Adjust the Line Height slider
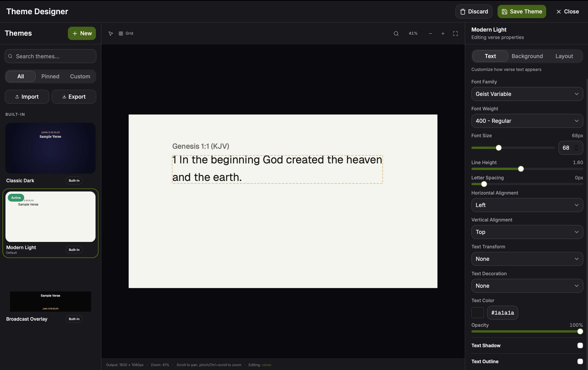The image size is (588, 370). click(521, 169)
